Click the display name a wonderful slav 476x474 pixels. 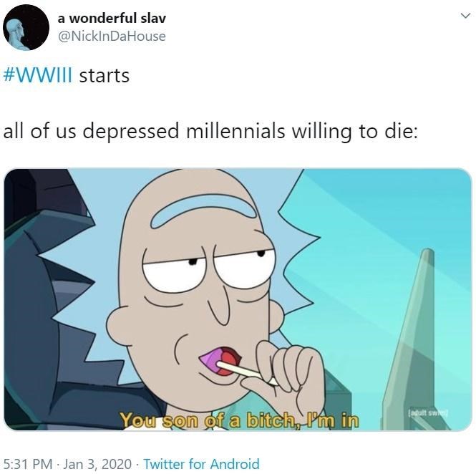coord(112,18)
